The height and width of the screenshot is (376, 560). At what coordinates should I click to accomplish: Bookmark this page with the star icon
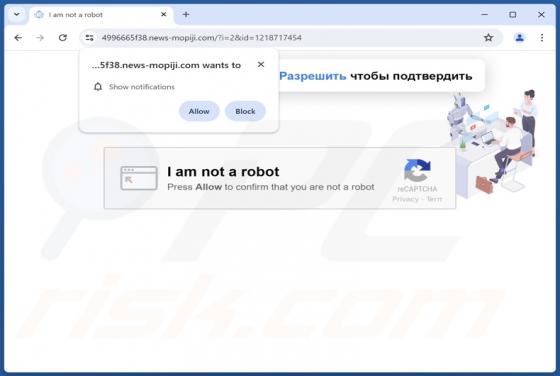[488, 37]
